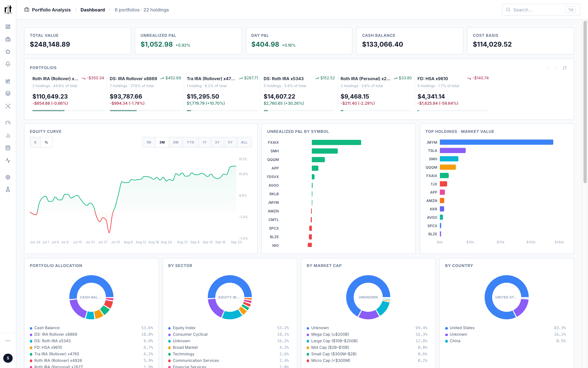Click the downtrend icon on Roth IRA (Rollover)
The image size is (588, 368).
coord(84,78)
